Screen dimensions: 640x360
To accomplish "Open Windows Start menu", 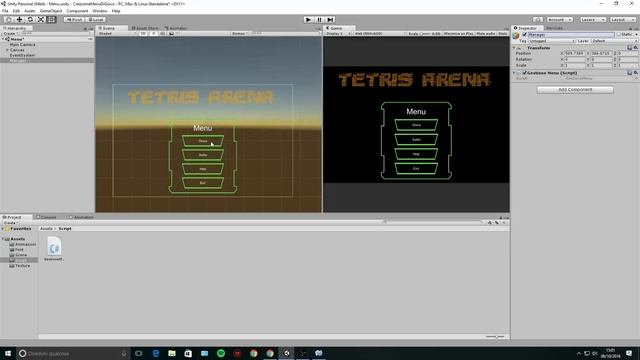I will pyautogui.click(x=8, y=353).
